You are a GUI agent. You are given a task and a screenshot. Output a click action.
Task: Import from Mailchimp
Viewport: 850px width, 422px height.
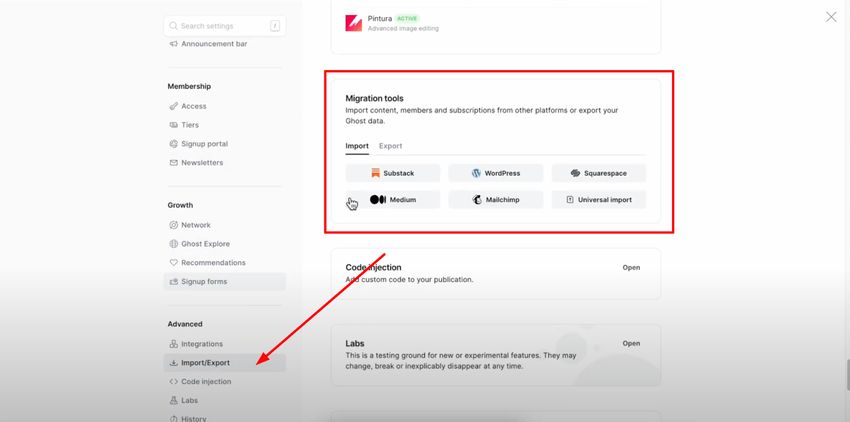[x=495, y=200]
